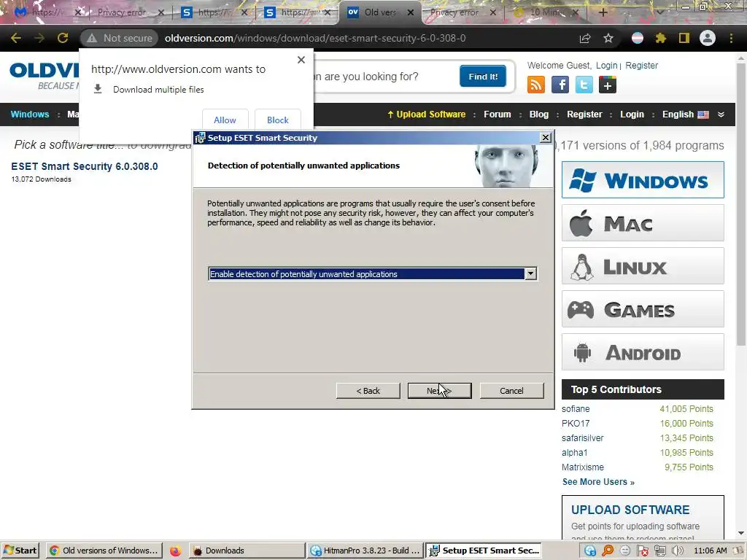Click the Start button
747x560 pixels.
tap(20, 551)
